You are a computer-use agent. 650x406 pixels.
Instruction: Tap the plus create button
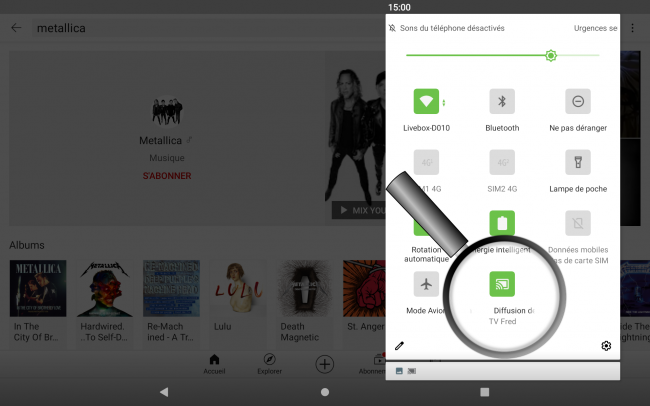point(325,365)
